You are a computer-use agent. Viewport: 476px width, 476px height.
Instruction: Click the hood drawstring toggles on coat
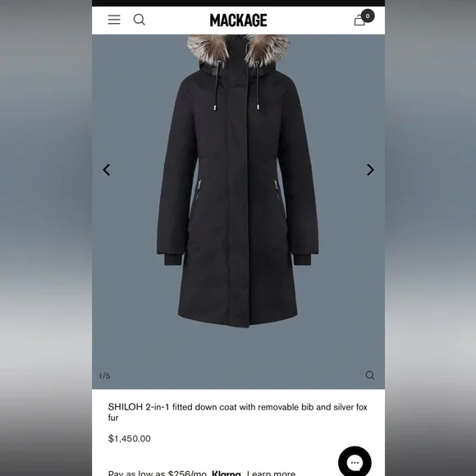coord(236,108)
